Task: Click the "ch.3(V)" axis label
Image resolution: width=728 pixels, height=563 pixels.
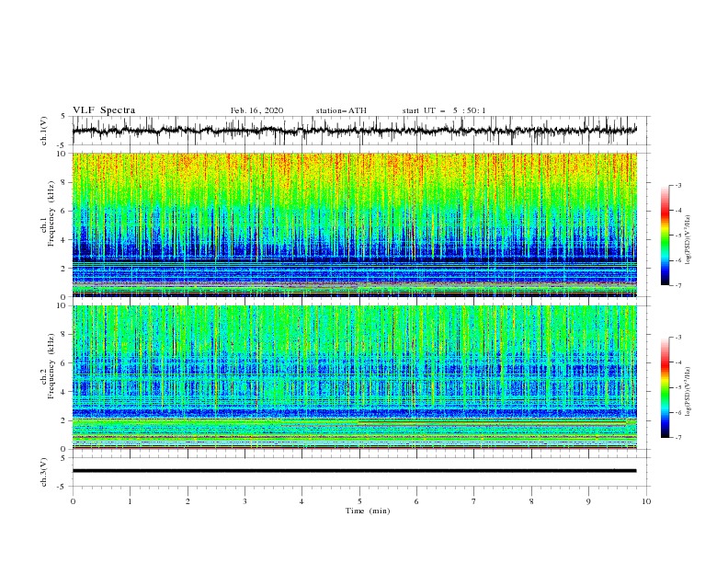Action: 44,472
